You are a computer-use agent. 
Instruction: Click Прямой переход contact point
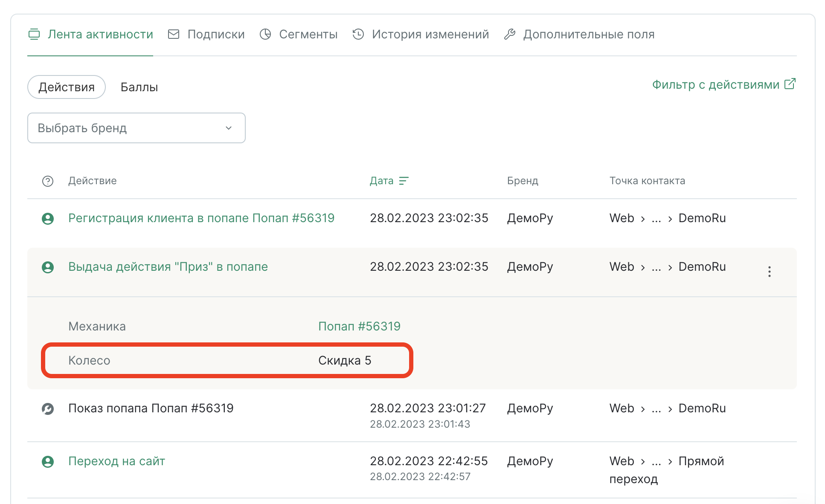tap(667, 470)
